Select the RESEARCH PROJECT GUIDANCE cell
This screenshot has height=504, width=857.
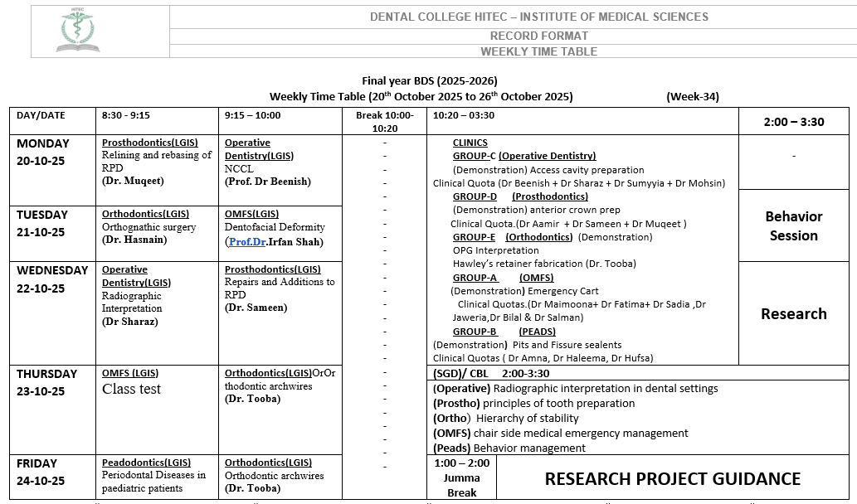point(672,479)
